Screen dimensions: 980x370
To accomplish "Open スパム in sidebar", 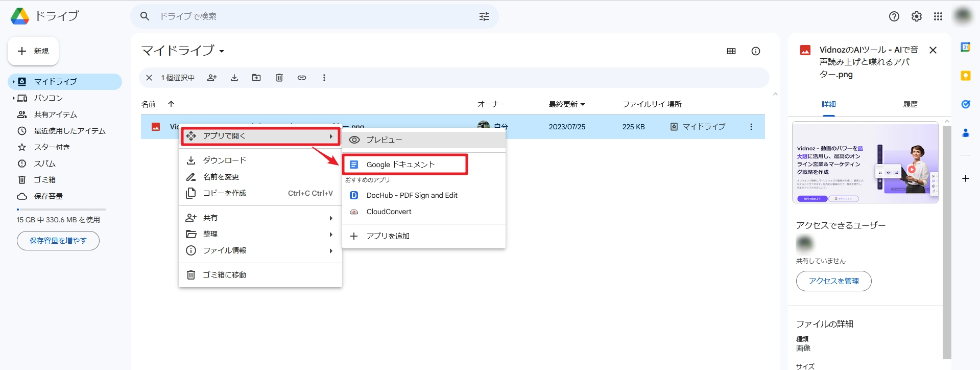I will [x=65, y=164].
